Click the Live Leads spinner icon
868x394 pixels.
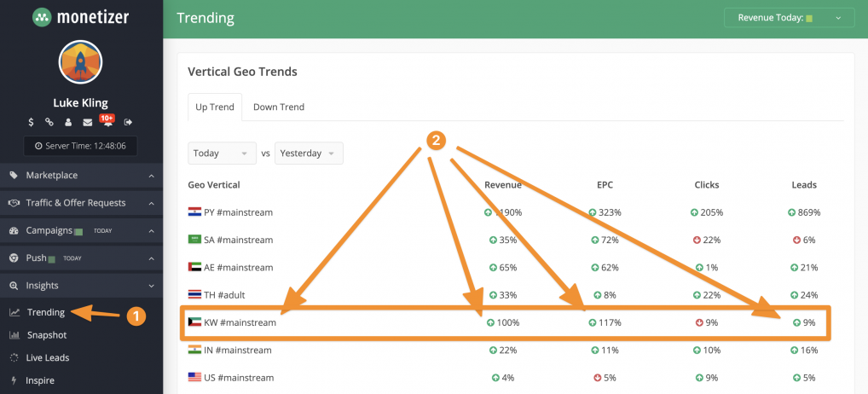[x=14, y=357]
